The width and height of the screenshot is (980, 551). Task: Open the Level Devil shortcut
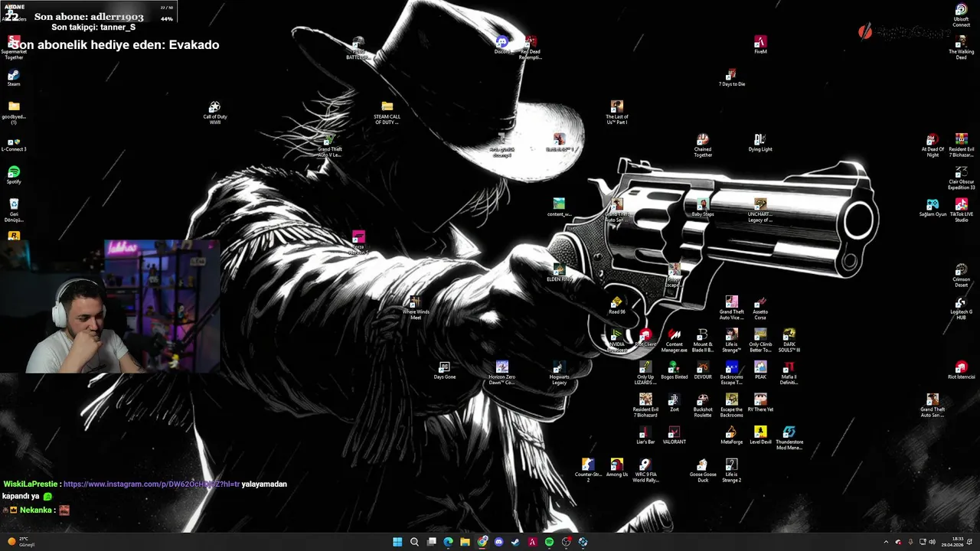760,435
